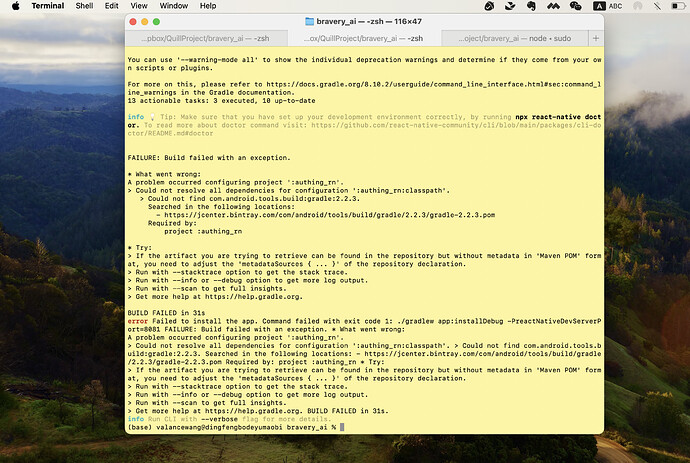Open the Apple menu
The width and height of the screenshot is (690, 463).
pyautogui.click(x=15, y=6)
